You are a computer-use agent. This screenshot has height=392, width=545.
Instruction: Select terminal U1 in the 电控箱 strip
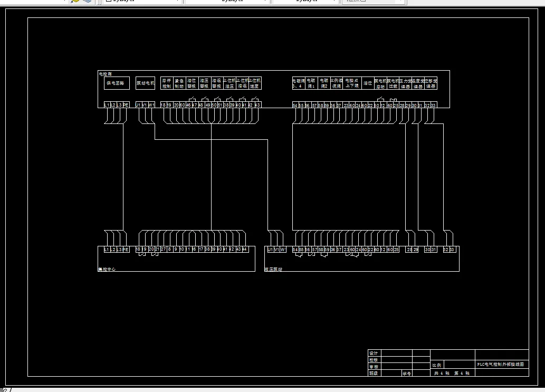[138, 105]
